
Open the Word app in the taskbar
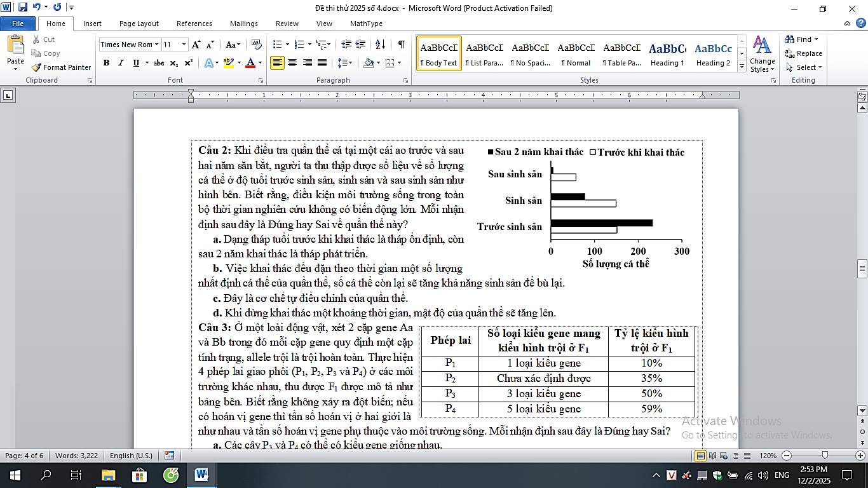click(x=202, y=475)
